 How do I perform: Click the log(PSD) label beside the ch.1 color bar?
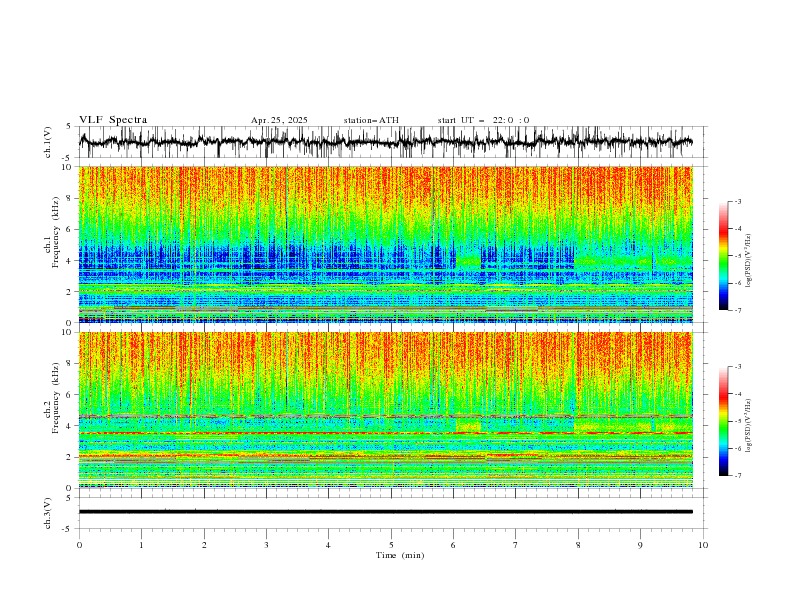pos(748,261)
